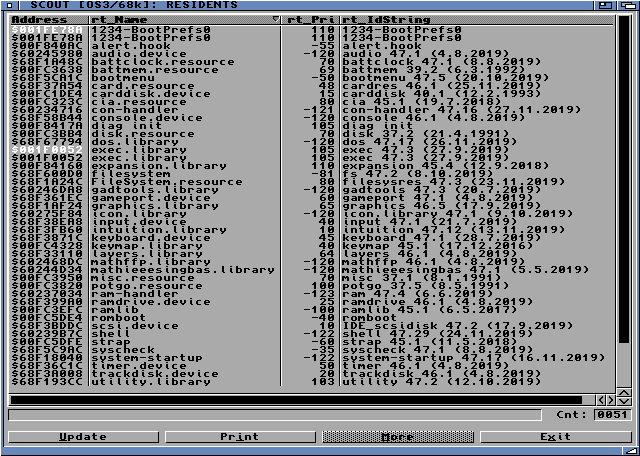640x456 pixels.
Task: Select the timer.device row
Action: [x=311, y=366]
